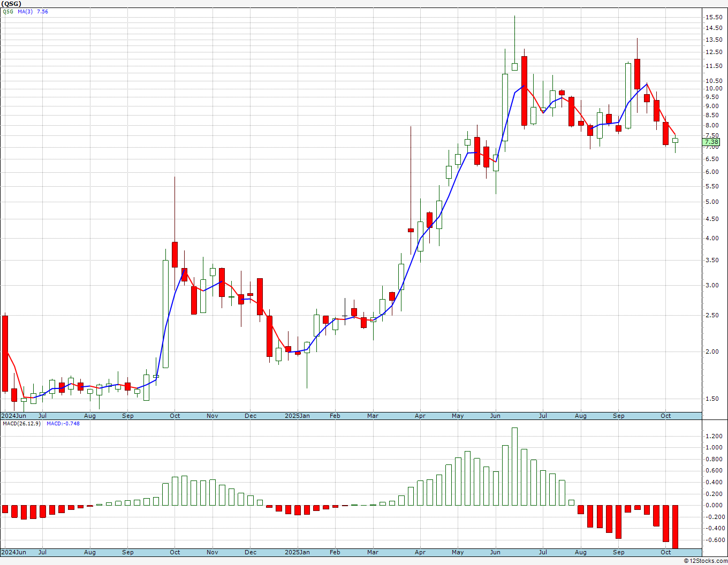This screenshot has height=565, width=728.
Task: Click the "9.50" price axis label
Action: pos(714,97)
